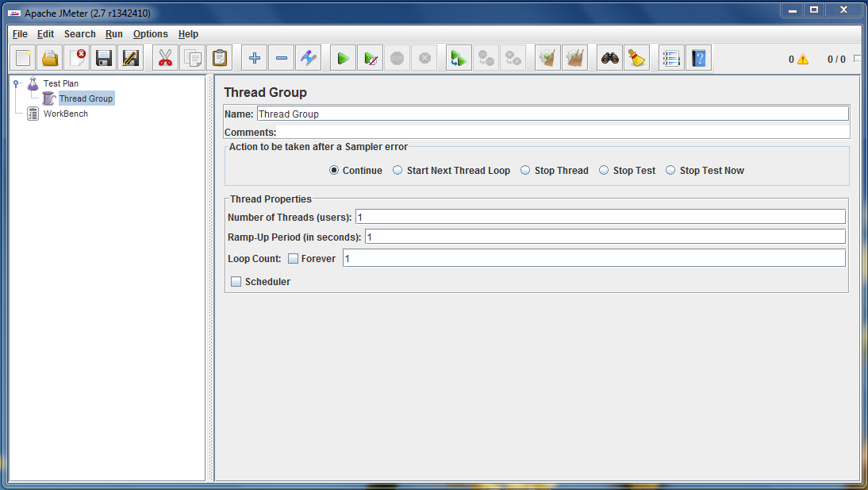Click the Number of Threads field
This screenshot has height=490, width=868.
click(x=600, y=217)
